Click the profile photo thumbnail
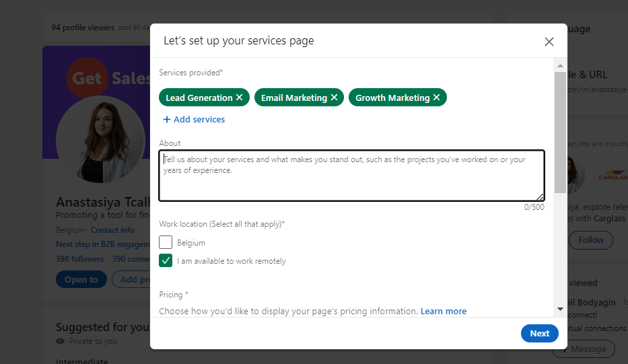The image size is (628, 364). [100, 138]
